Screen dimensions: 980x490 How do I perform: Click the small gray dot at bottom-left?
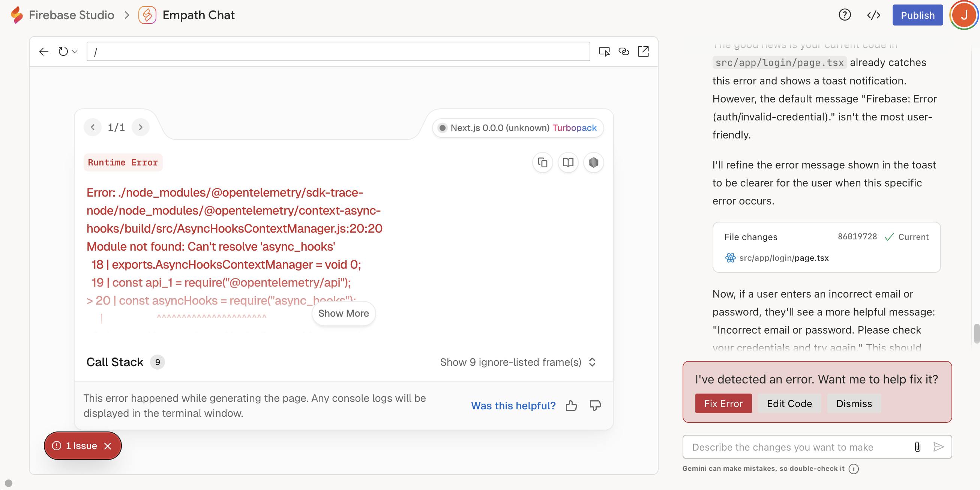point(8,483)
